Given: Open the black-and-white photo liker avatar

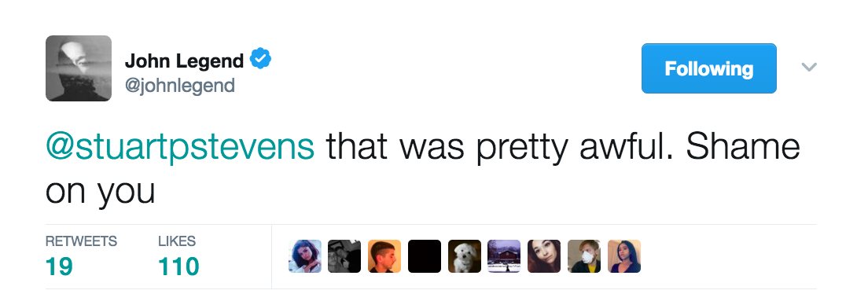Looking at the screenshot, I should click(344, 256).
